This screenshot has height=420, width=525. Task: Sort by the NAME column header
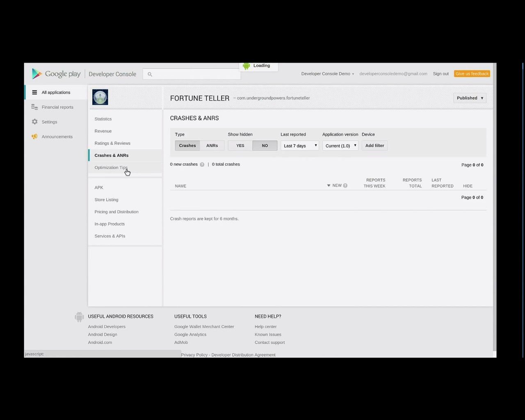coord(180,186)
